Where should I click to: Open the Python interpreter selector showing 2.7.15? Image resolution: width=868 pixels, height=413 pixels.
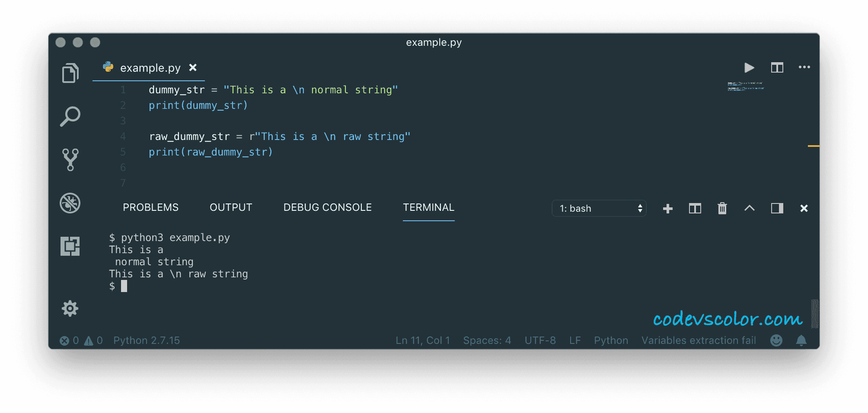click(146, 340)
